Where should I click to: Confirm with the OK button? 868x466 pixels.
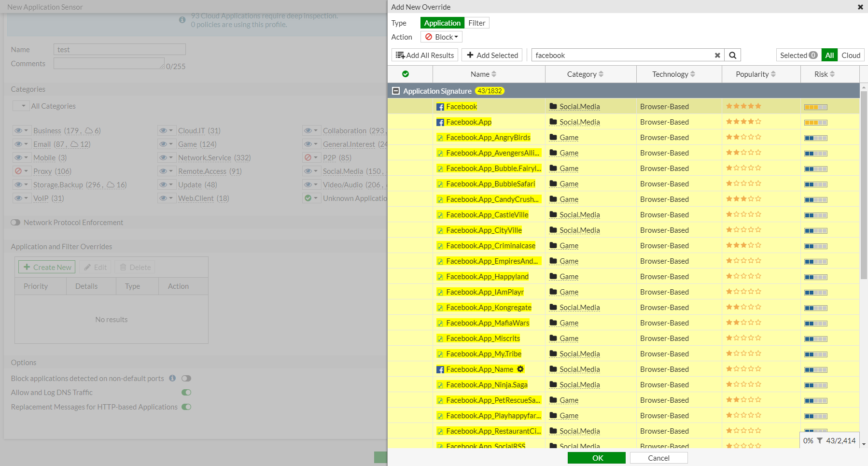click(x=597, y=458)
